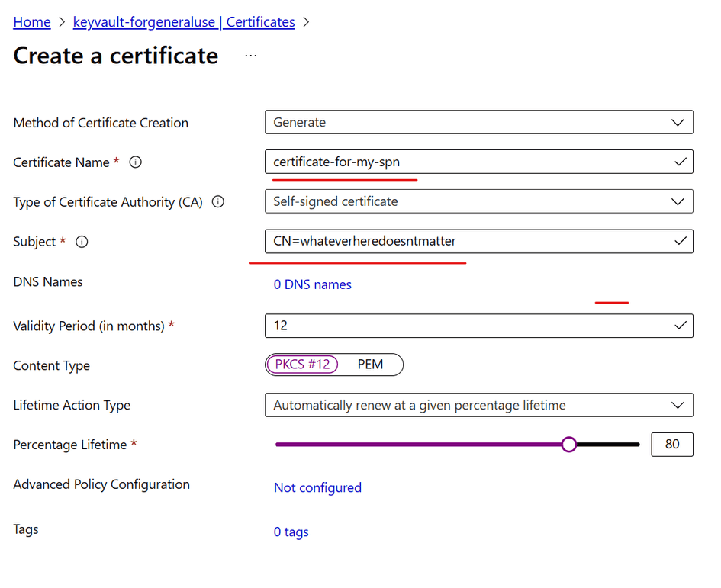The height and width of the screenshot is (588, 721).
Task: Navigate to Home via the breadcrumb
Action: [x=31, y=22]
